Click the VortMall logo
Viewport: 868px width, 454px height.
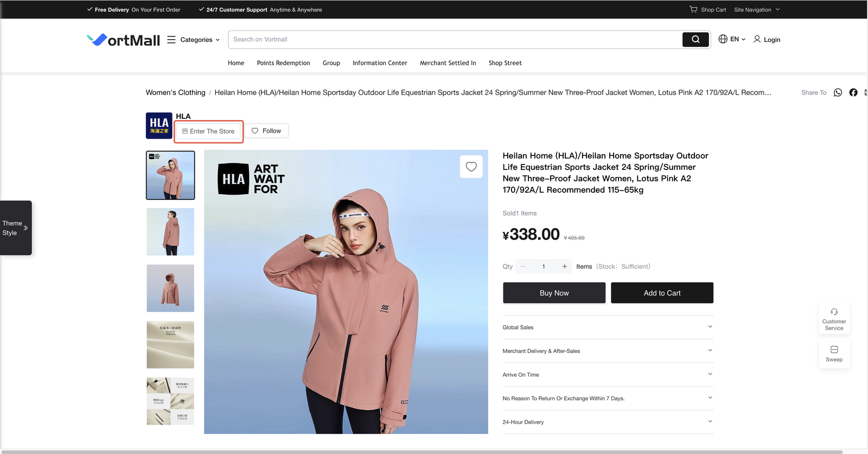click(x=124, y=40)
